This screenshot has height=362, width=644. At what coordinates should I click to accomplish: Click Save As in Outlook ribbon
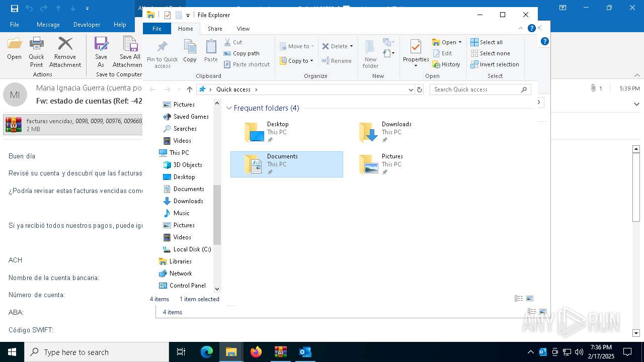[x=101, y=52]
